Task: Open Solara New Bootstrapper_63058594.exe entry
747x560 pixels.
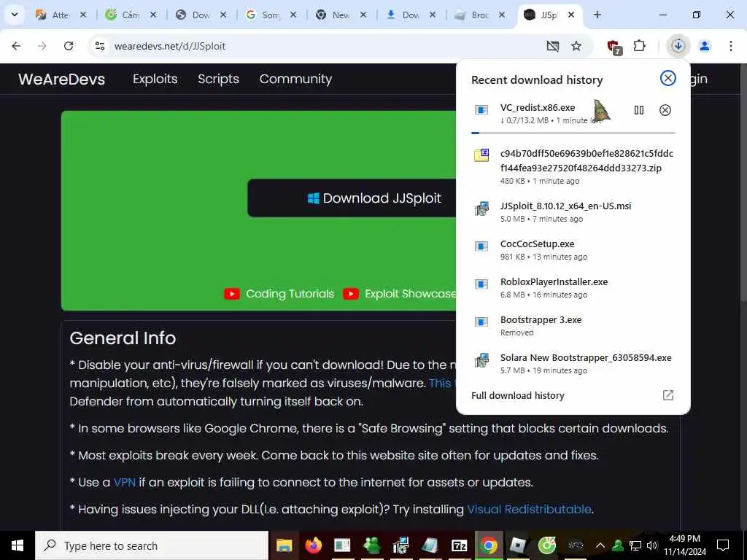Action: (573, 363)
